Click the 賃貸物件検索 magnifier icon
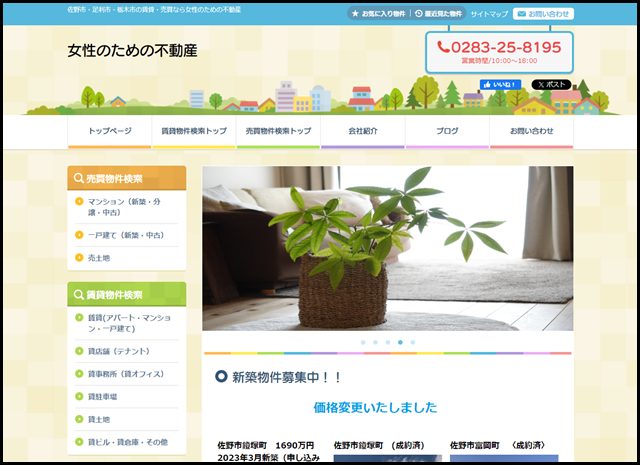Image resolution: width=640 pixels, height=465 pixels. click(79, 294)
